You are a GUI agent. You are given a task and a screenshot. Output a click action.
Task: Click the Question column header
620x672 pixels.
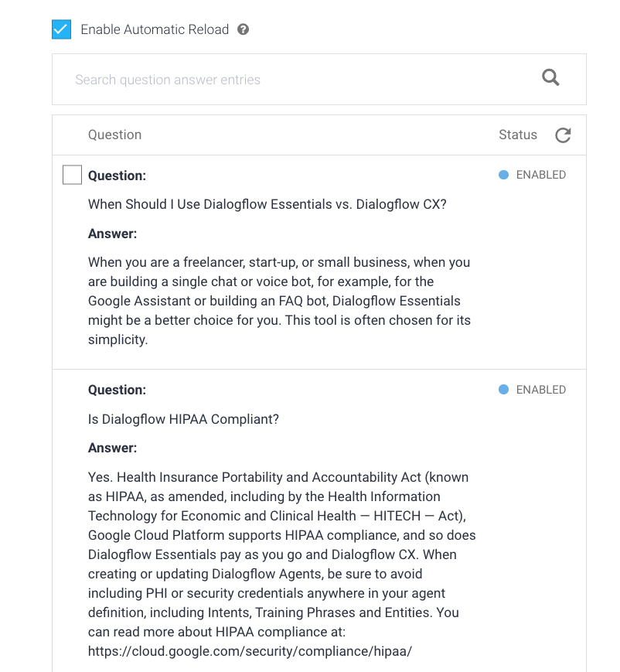point(114,135)
